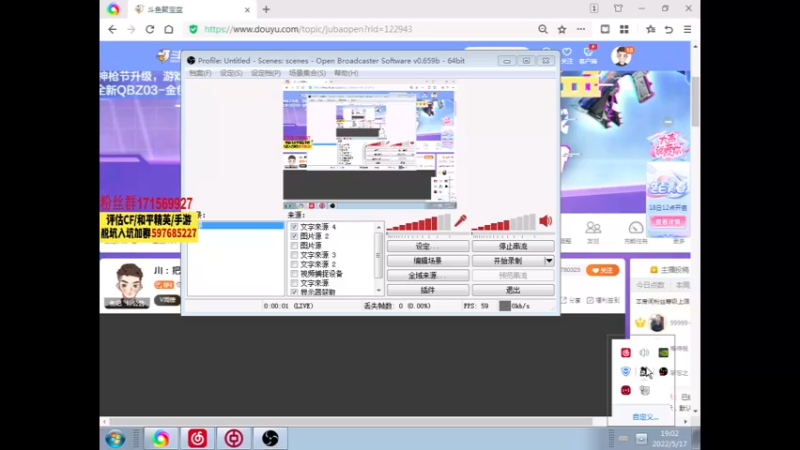Screen dimensions: 800x450
Task: Enable the plain 文字来源 source checkbox
Action: 294,283
